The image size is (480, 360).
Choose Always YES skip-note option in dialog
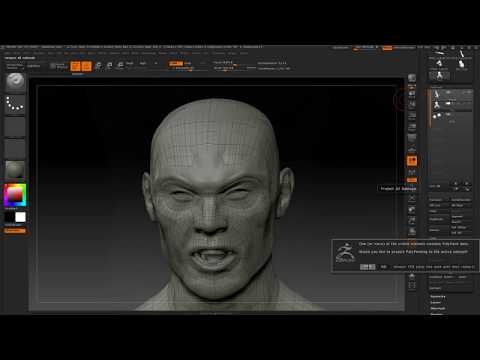click(x=434, y=267)
